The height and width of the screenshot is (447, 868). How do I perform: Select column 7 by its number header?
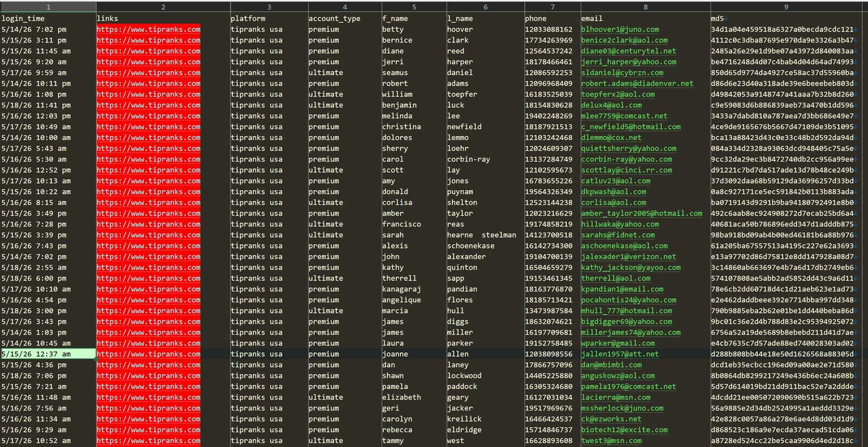(x=552, y=7)
